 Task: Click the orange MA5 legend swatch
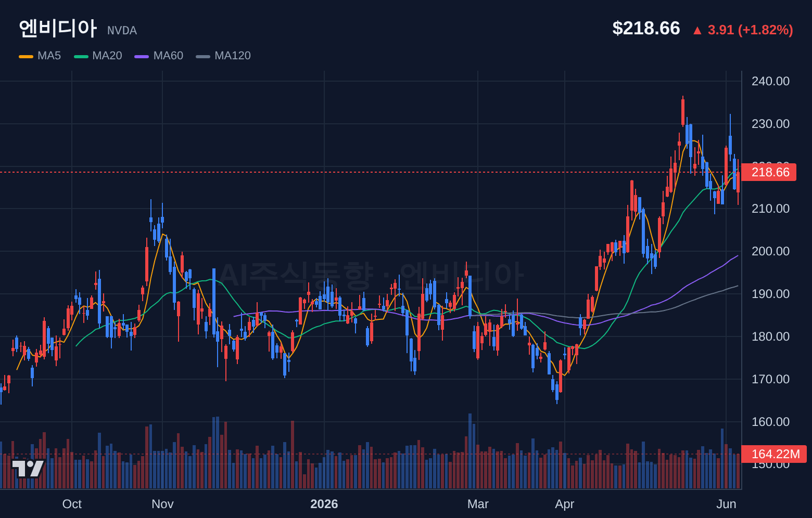(26, 56)
